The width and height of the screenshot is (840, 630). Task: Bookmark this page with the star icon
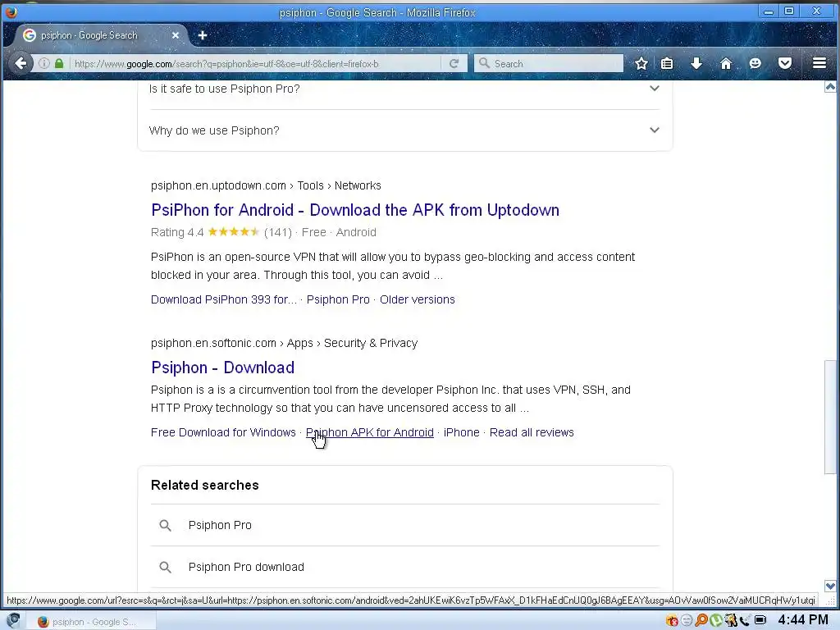[641, 63]
